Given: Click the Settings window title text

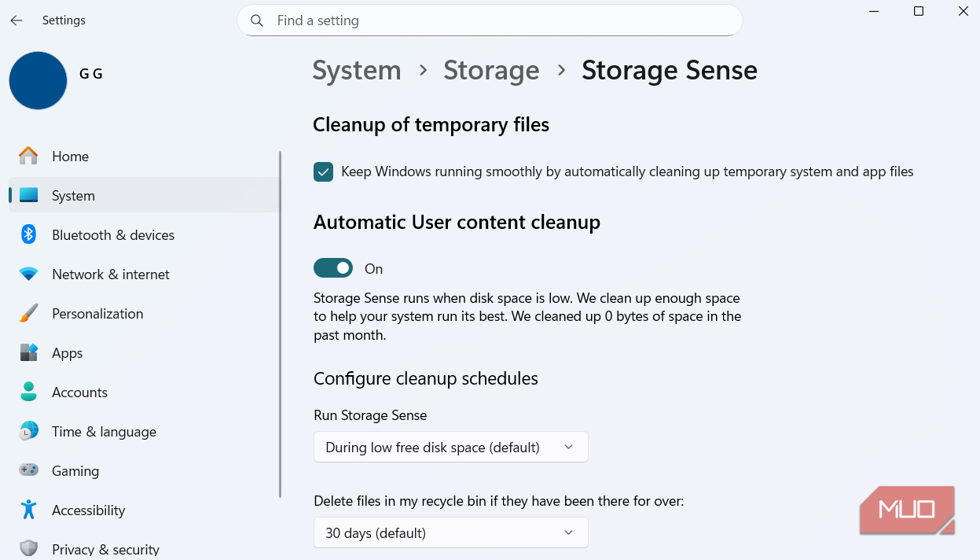Looking at the screenshot, I should tap(64, 20).
